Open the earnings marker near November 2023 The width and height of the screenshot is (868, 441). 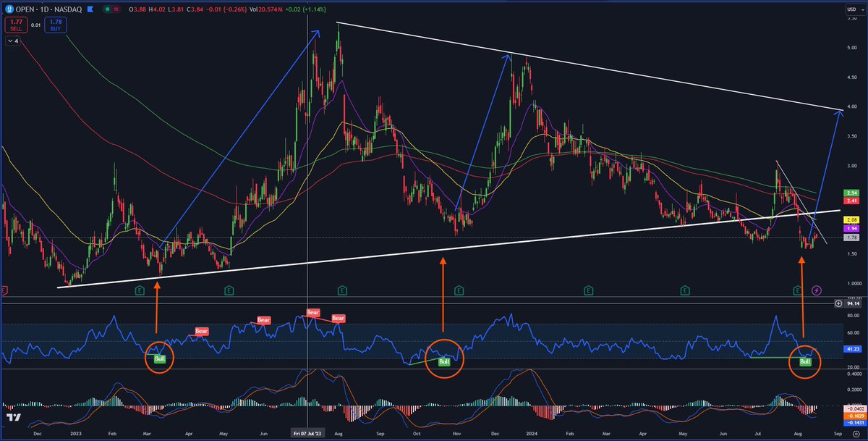(x=459, y=290)
